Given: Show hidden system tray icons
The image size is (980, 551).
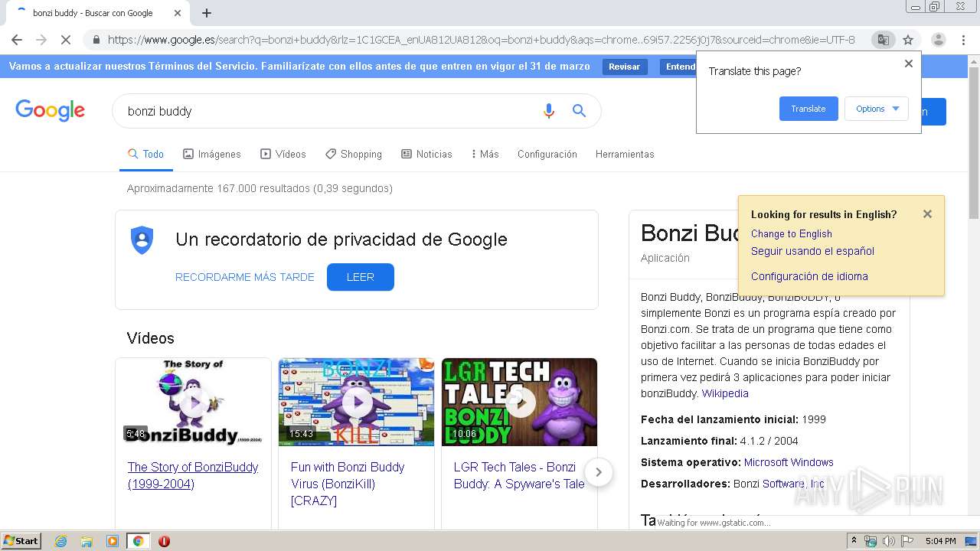Looking at the screenshot, I should coord(854,541).
